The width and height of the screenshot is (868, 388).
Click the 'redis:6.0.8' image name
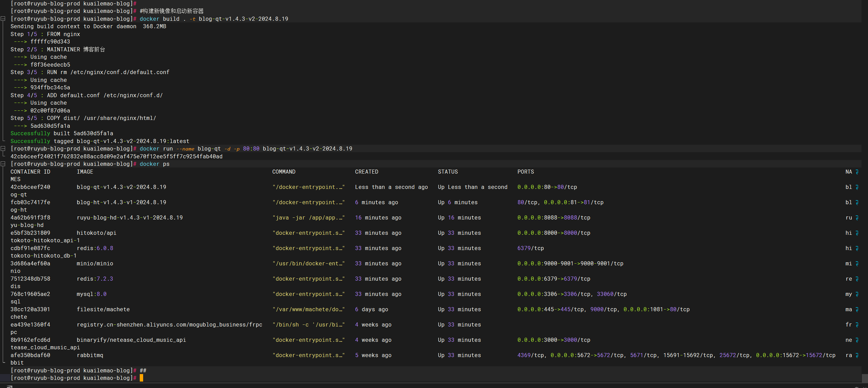point(95,248)
